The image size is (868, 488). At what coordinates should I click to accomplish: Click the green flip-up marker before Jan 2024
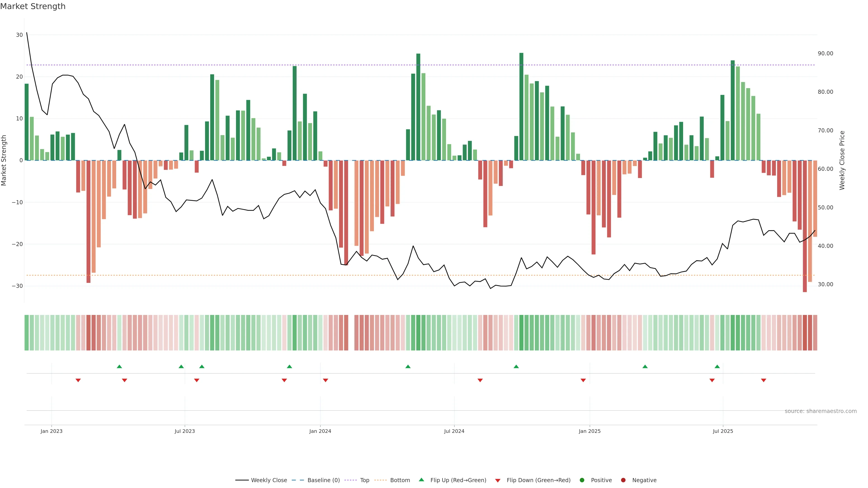289,366
